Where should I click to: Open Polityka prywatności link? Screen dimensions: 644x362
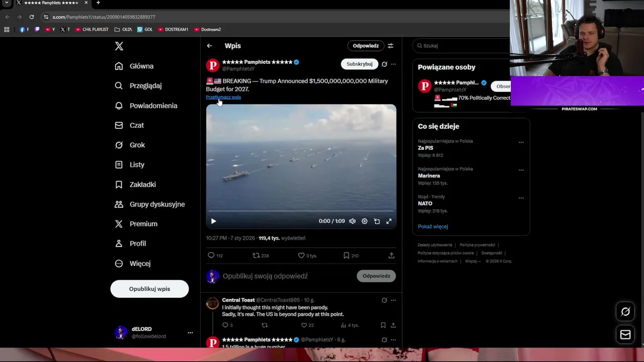click(x=477, y=245)
